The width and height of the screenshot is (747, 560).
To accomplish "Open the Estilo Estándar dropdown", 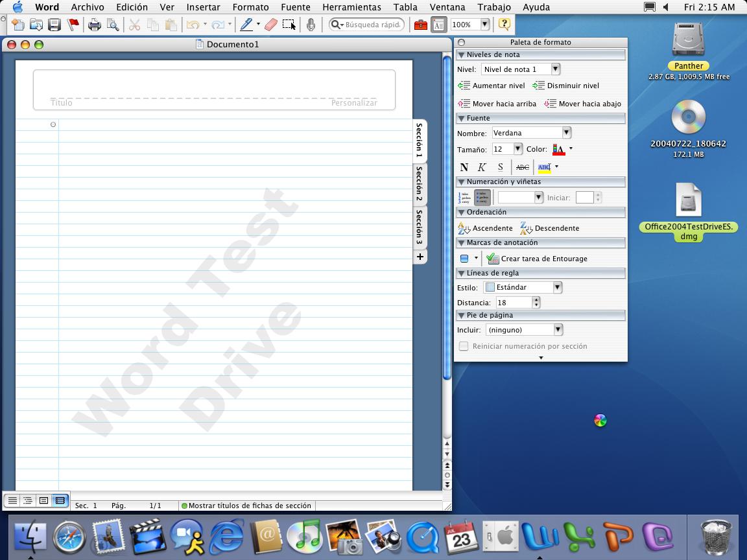I will tap(558, 287).
